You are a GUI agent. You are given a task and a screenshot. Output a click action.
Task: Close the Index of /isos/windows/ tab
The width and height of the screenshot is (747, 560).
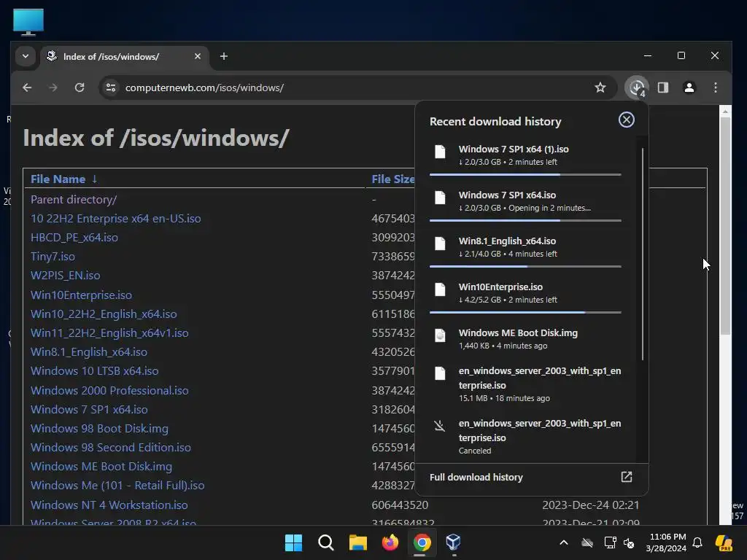198,56
